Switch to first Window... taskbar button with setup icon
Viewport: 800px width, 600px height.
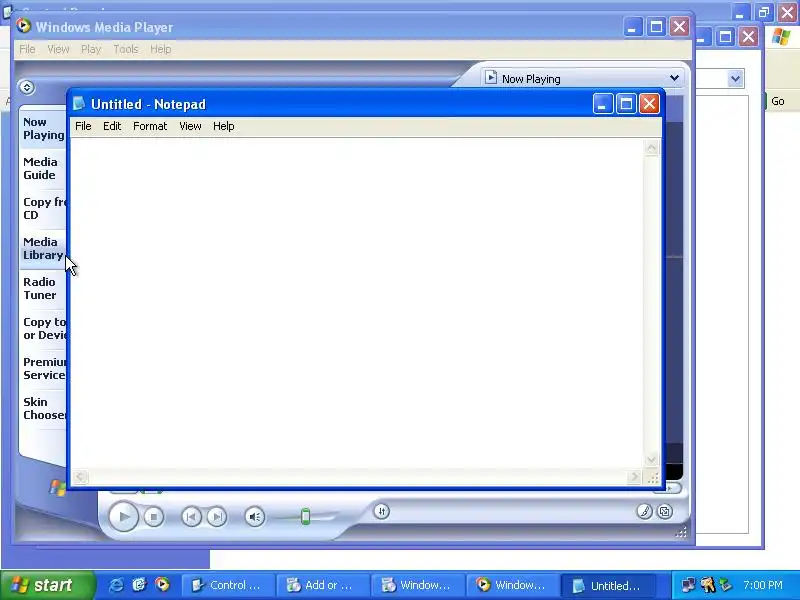pyautogui.click(x=417, y=585)
